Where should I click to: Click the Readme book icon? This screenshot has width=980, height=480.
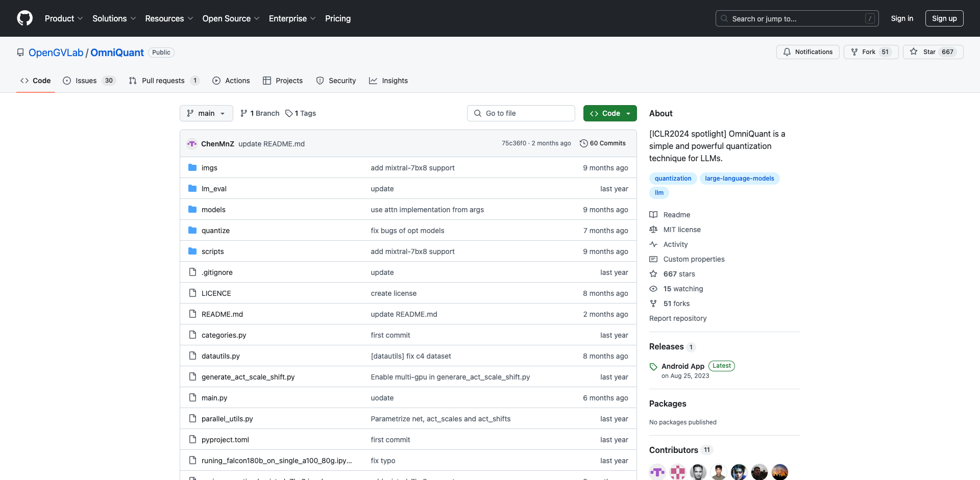(653, 215)
